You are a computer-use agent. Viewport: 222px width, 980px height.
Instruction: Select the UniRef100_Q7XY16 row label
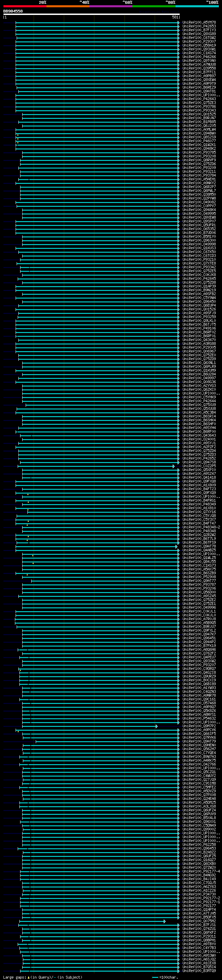(199, 512)
